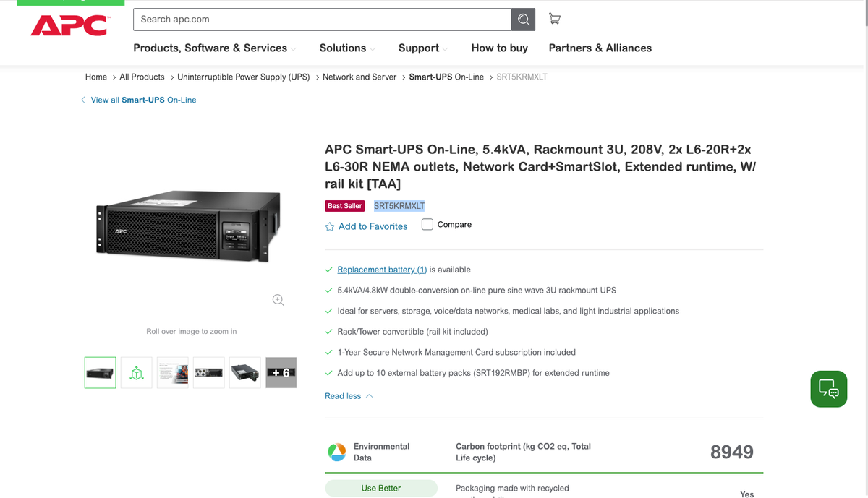Click the Use Better button
868x498 pixels.
pyautogui.click(x=380, y=488)
